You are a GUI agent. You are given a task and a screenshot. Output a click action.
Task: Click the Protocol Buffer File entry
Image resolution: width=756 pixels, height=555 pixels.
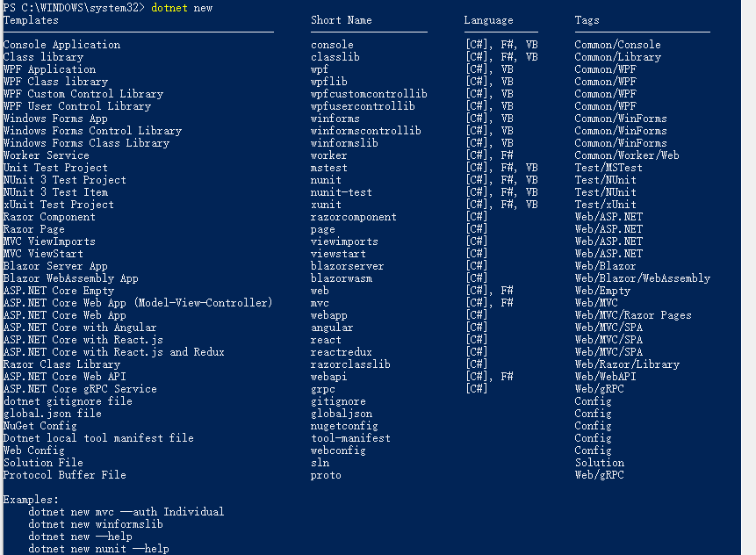coord(65,475)
